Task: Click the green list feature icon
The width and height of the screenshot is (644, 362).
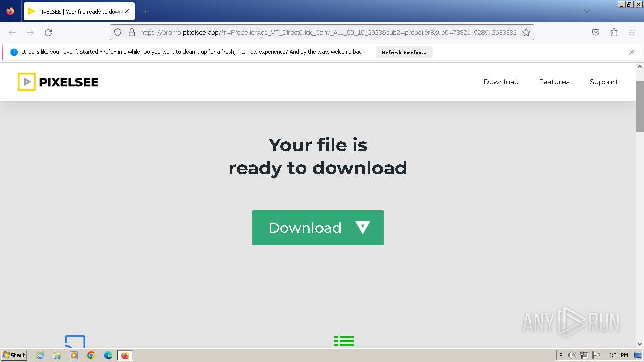Action: [x=344, y=341]
